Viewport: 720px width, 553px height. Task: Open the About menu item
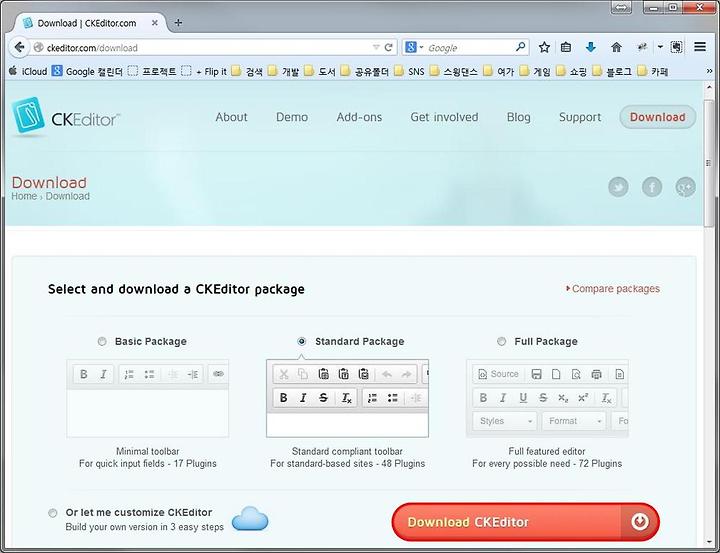[x=231, y=117]
